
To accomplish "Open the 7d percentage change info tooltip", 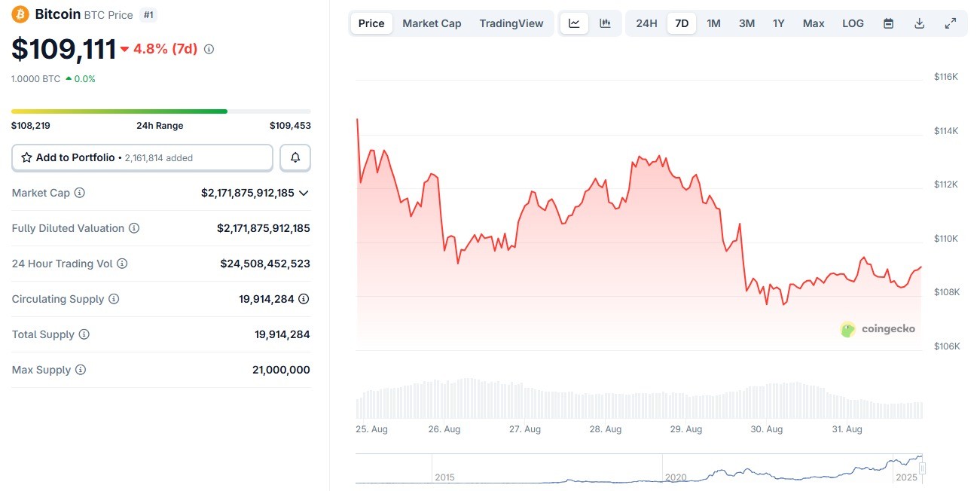I will point(208,48).
